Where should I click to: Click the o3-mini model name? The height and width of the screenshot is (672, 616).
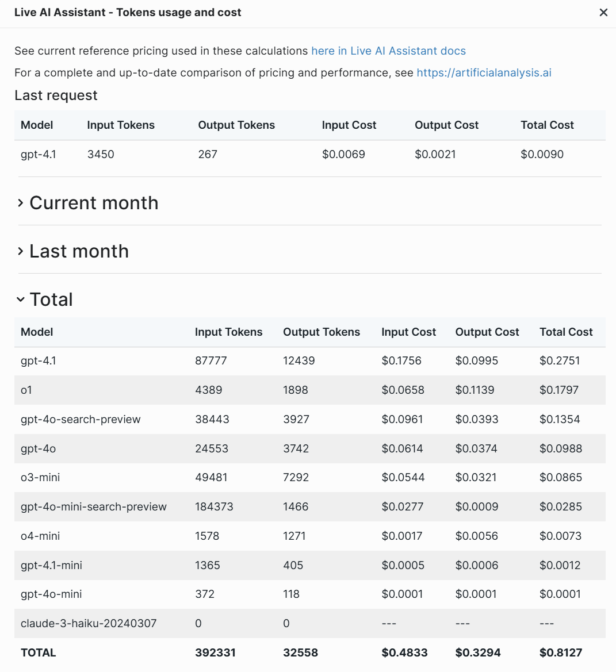[x=40, y=477]
